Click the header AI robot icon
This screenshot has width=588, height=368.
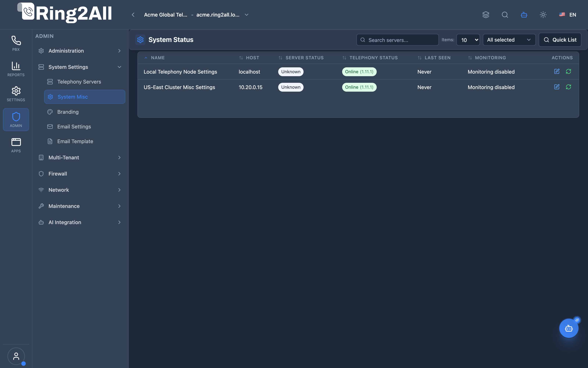tap(524, 15)
